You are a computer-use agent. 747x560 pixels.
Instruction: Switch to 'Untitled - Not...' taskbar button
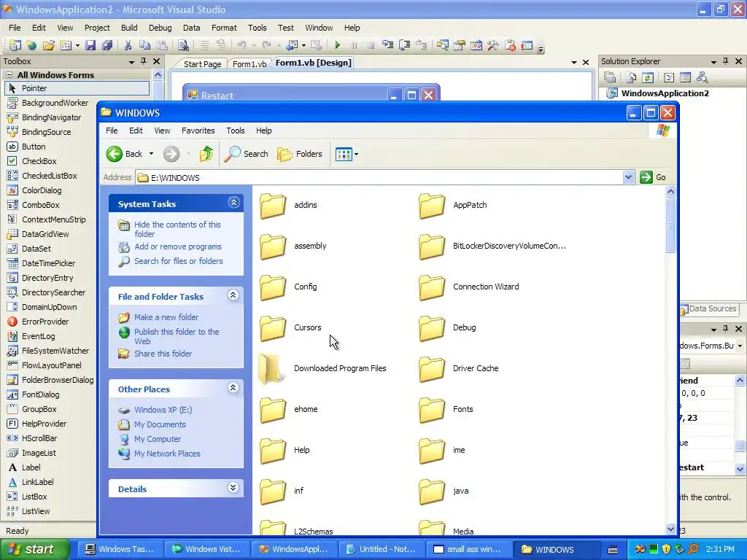[x=382, y=549]
